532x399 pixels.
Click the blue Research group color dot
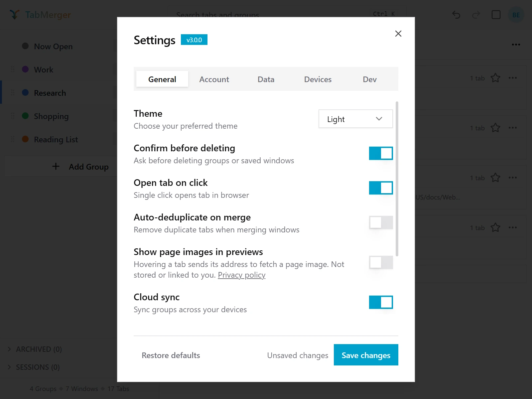[x=25, y=92]
